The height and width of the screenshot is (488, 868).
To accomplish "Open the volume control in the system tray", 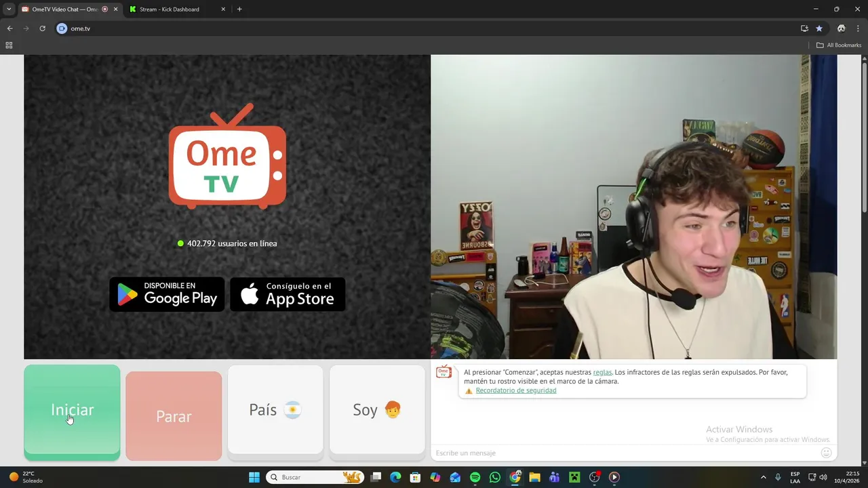I will tap(823, 477).
